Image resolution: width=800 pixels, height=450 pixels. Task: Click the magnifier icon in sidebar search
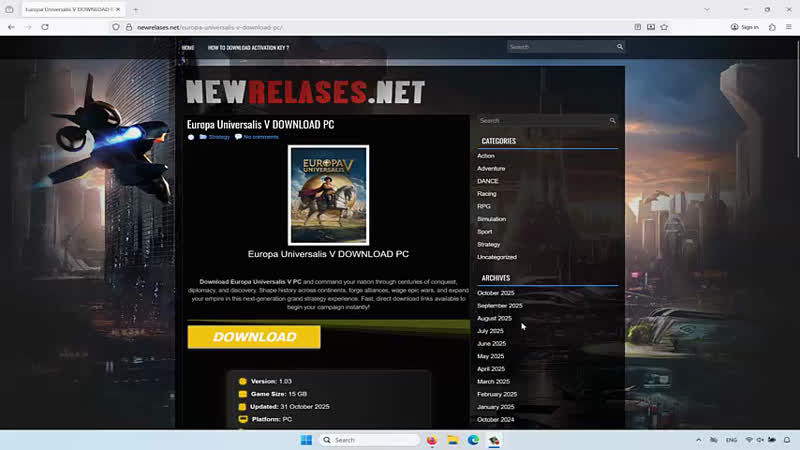pyautogui.click(x=612, y=121)
